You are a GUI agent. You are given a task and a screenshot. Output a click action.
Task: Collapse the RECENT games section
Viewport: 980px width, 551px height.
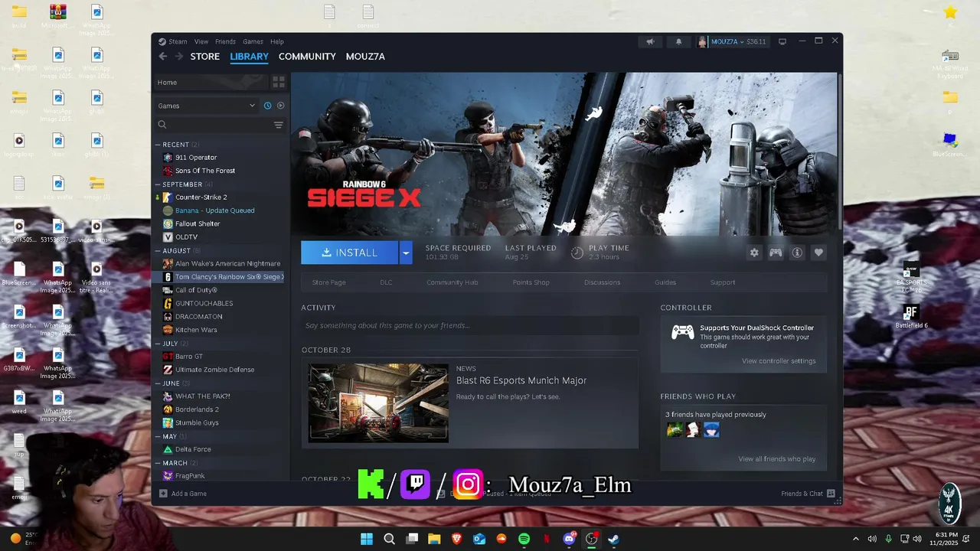[x=158, y=145]
